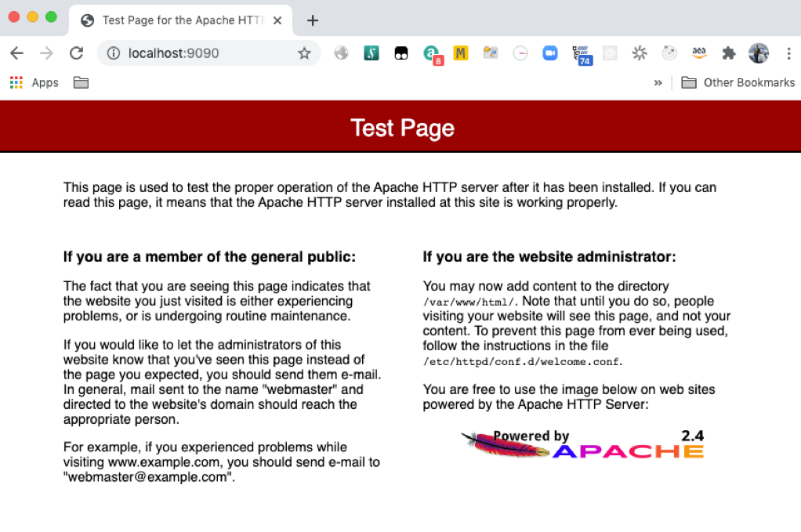This screenshot has height=532, width=801.
Task: Open the Apps shortcut in bookmarks bar
Action: [34, 83]
